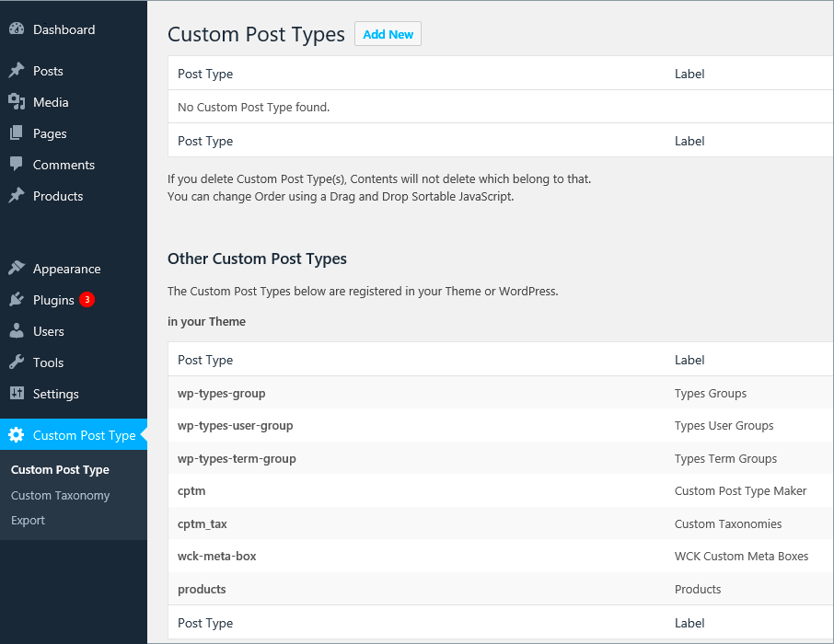Click the top Label column header

[x=689, y=74]
